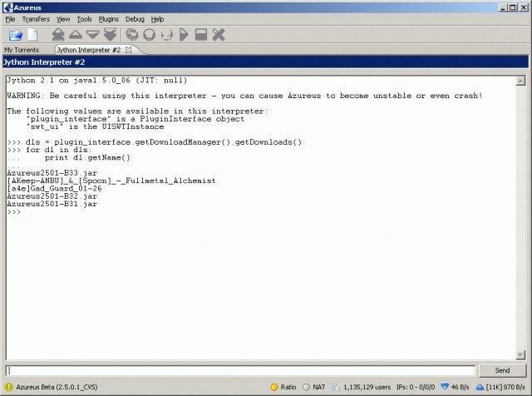Image resolution: width=532 pixels, height=396 pixels.
Task: Click the 'plugin_interface' is a PluginInterface line
Action: tap(135, 119)
